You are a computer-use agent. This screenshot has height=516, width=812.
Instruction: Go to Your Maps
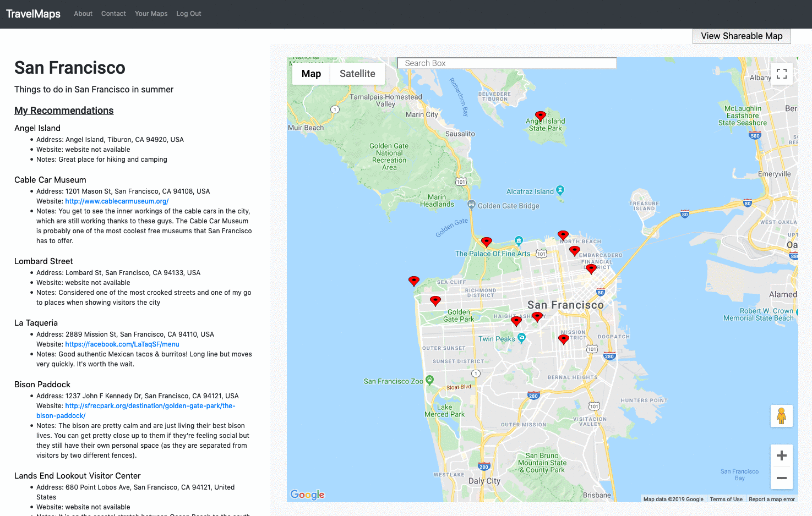coord(151,14)
